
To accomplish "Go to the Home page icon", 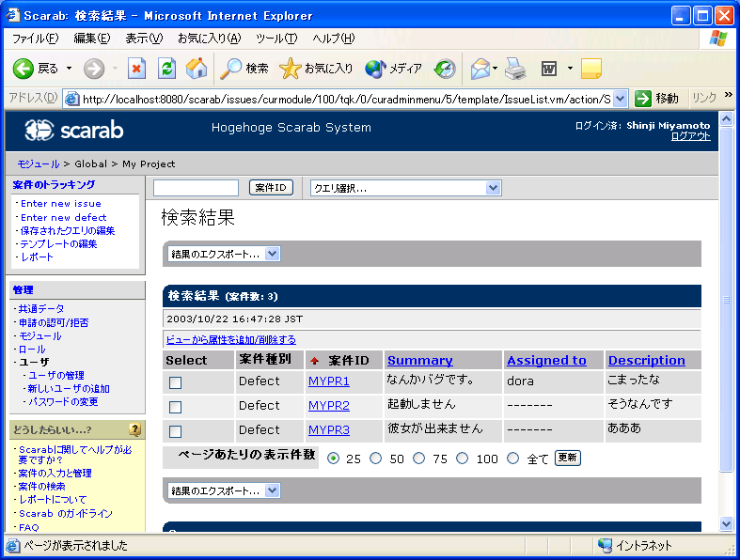I will pyautogui.click(x=197, y=69).
